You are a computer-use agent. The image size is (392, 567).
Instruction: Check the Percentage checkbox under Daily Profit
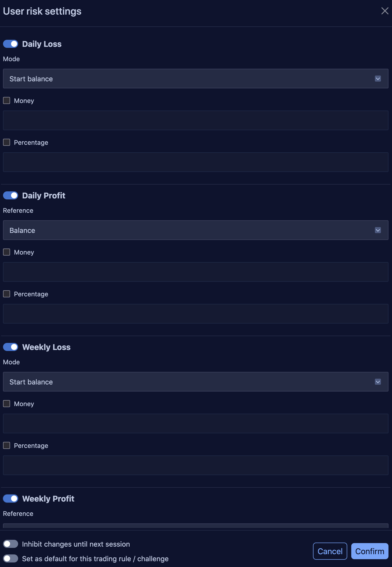(x=6, y=294)
